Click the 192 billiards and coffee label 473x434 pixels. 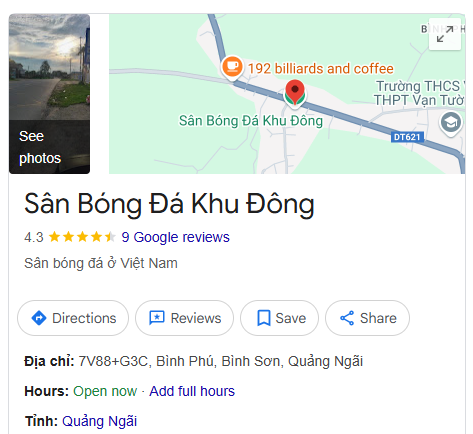pos(320,69)
